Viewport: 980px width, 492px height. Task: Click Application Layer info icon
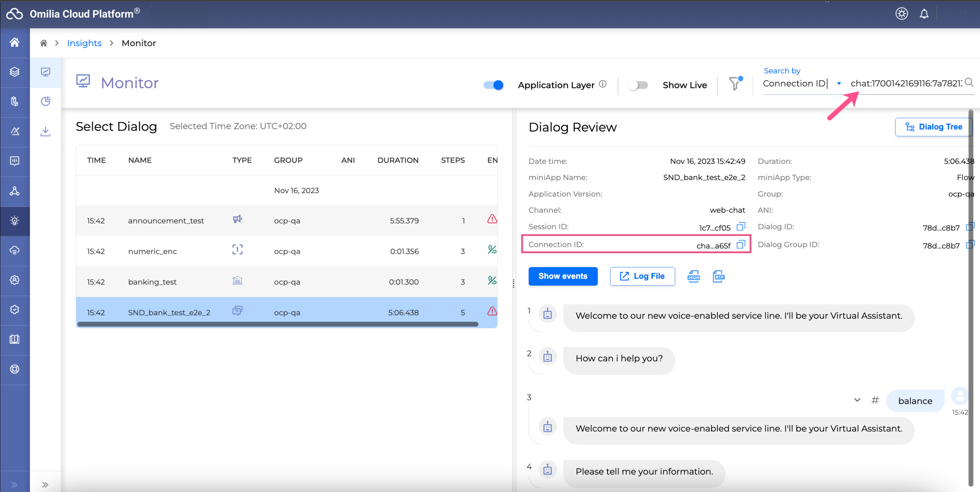[603, 84]
